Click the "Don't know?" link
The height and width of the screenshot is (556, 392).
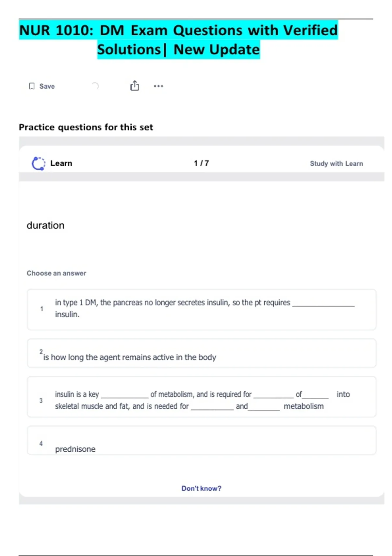pos(201,488)
